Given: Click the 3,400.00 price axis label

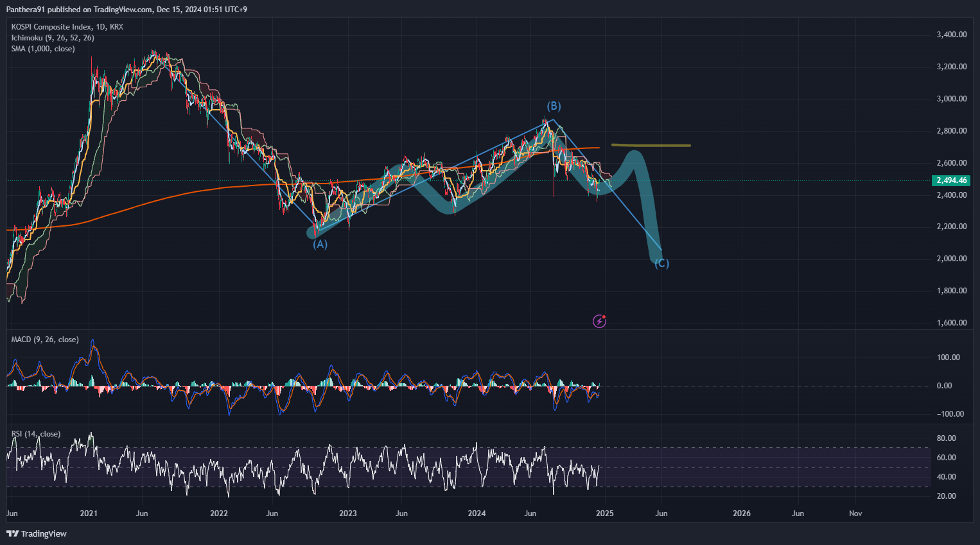Looking at the screenshot, I should 952,35.
